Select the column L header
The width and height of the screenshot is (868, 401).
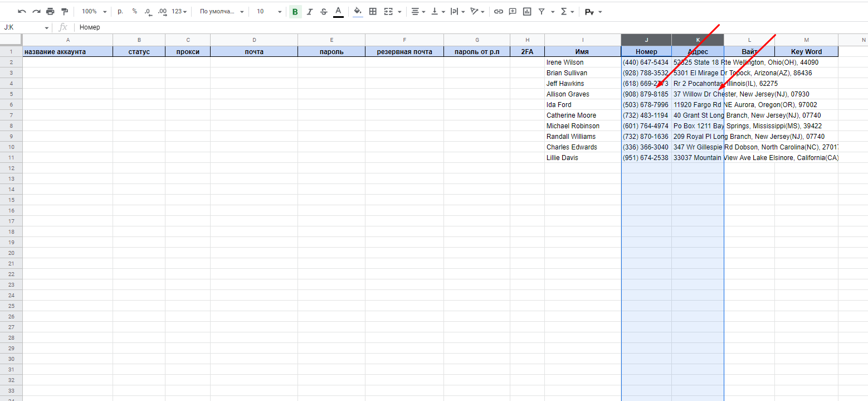(x=749, y=40)
